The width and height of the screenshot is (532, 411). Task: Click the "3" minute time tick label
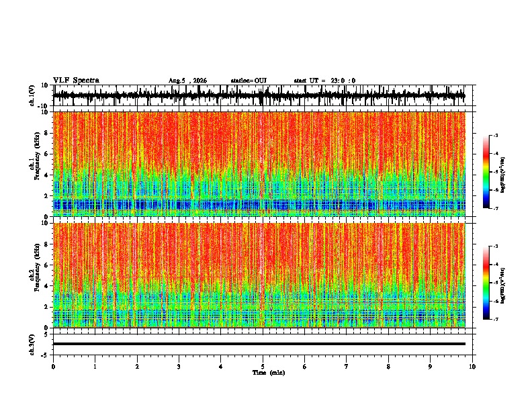(179, 367)
